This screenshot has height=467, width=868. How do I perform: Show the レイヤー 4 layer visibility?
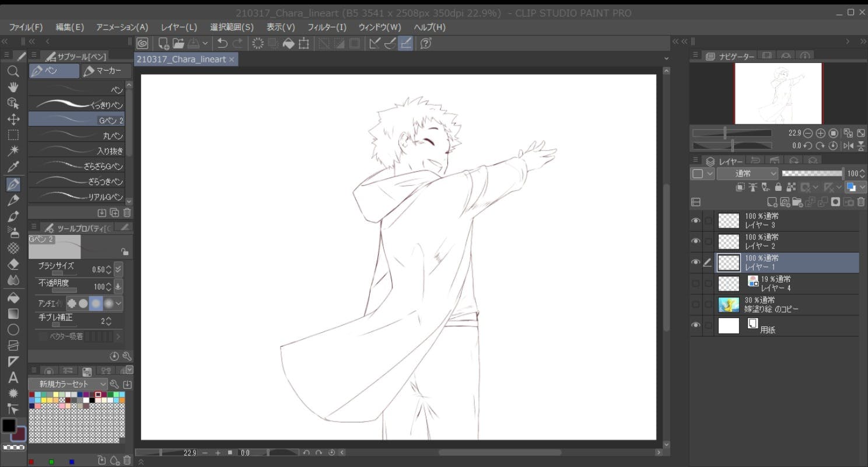point(695,284)
